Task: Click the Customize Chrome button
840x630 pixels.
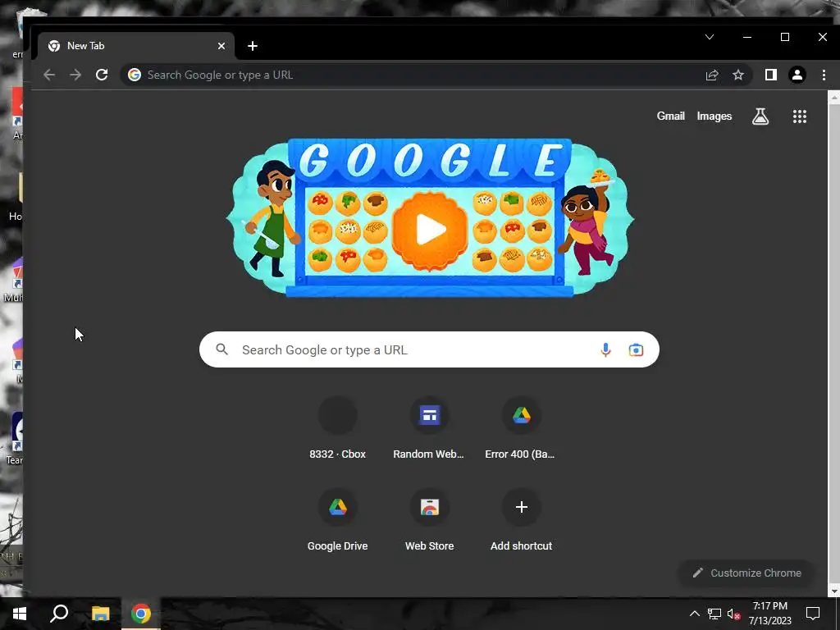Action: click(x=746, y=573)
